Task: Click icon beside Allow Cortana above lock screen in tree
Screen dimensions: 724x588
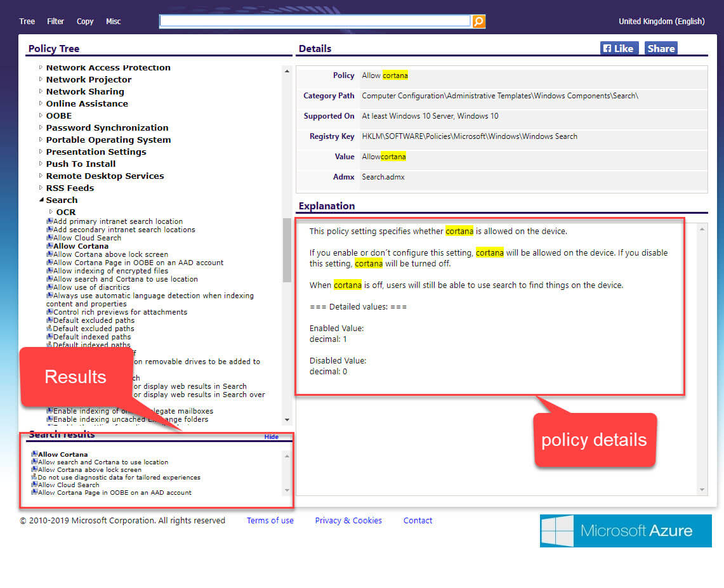Action: point(49,254)
